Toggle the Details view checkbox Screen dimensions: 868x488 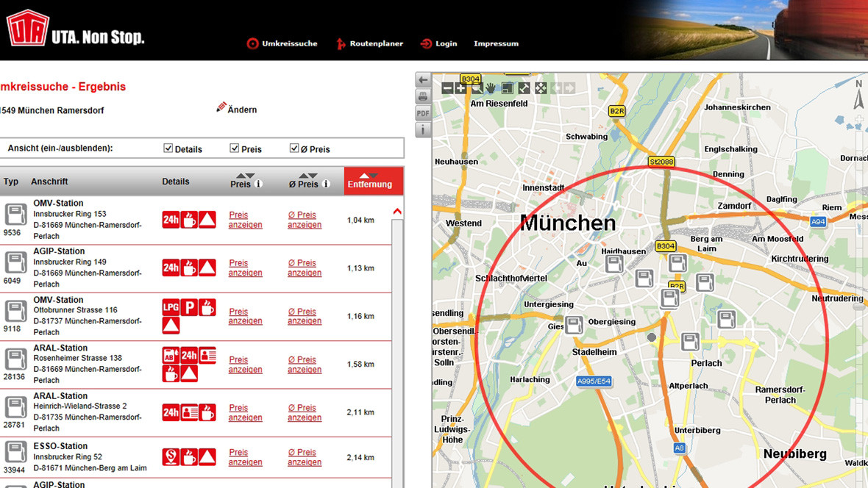coord(168,148)
